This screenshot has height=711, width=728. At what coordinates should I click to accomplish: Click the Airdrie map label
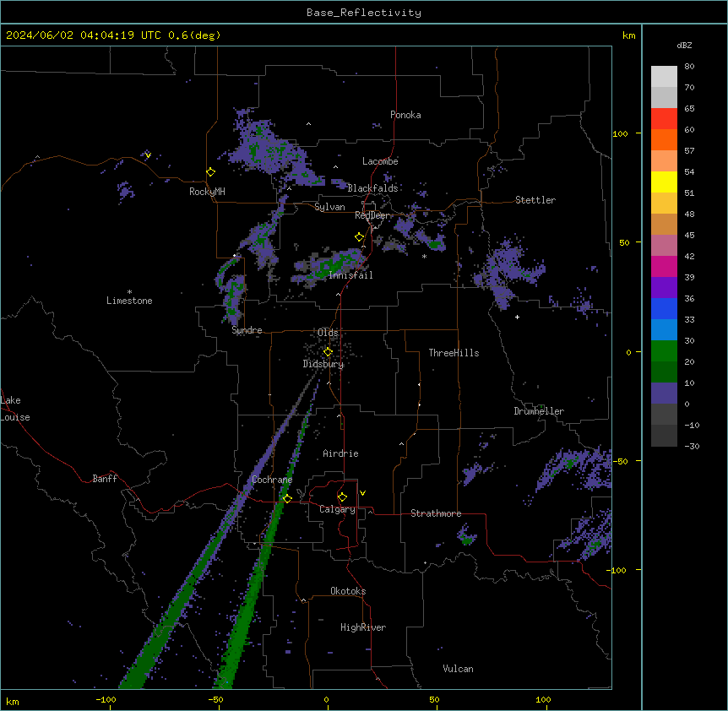point(341,453)
